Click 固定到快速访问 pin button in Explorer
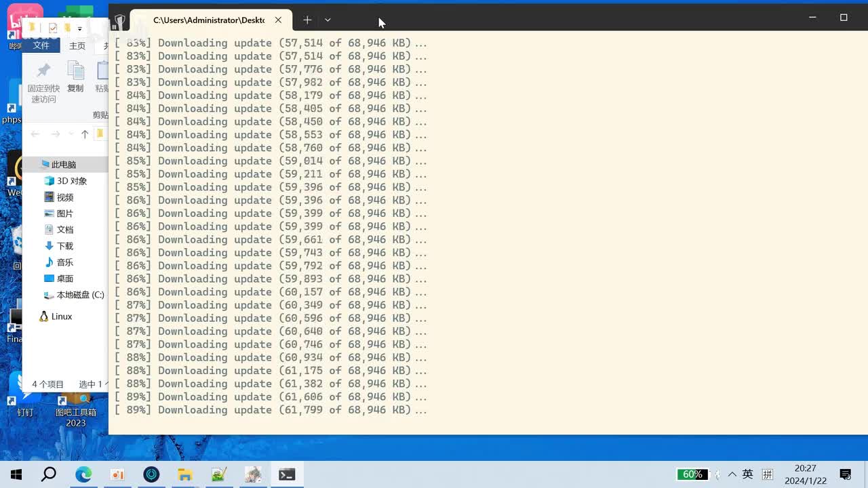Image resolution: width=868 pixels, height=488 pixels. point(43,83)
